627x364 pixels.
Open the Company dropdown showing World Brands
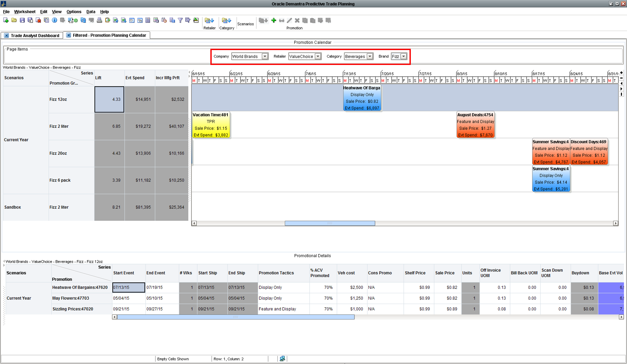[x=265, y=57]
